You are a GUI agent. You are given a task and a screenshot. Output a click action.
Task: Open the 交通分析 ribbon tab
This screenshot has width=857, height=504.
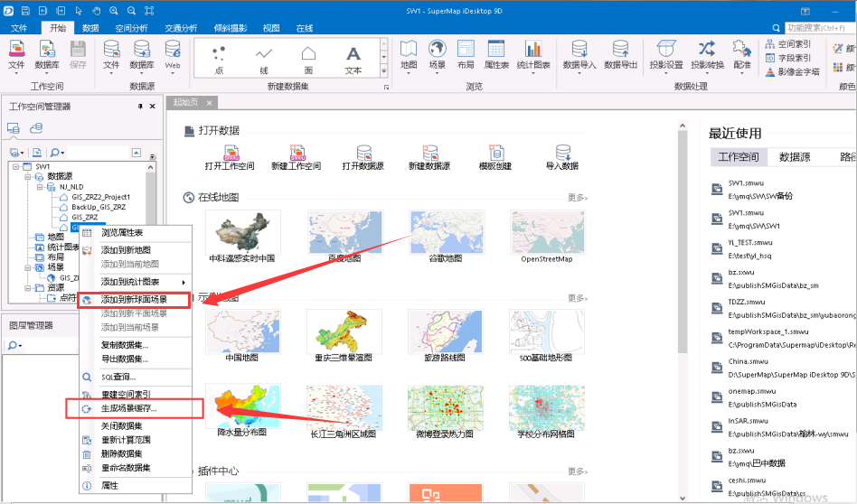(x=181, y=28)
